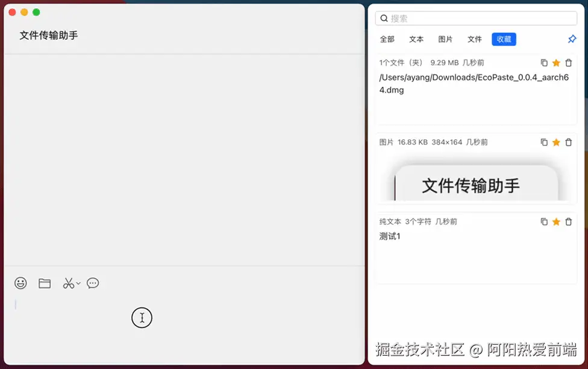Click the 搜索 search field

[x=476, y=18]
